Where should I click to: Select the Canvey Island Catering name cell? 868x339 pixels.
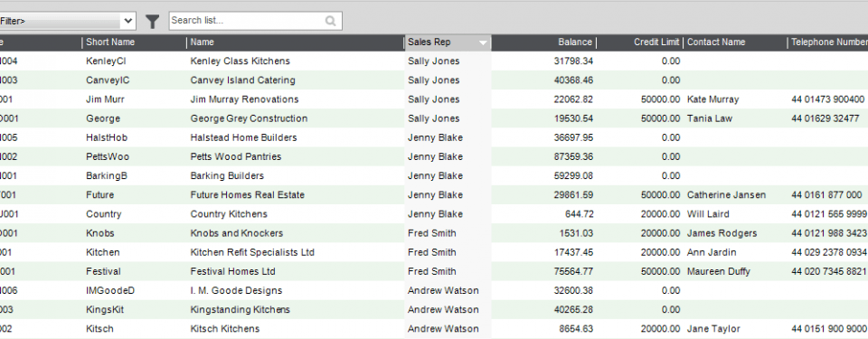[x=242, y=80]
